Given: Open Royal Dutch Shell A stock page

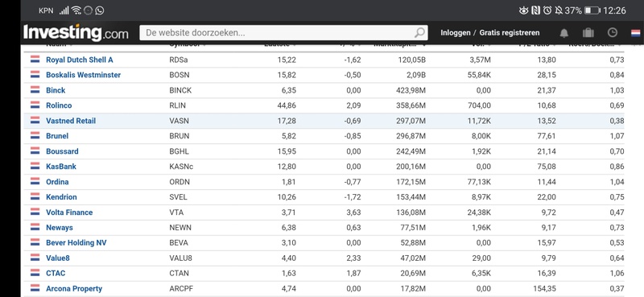Looking at the screenshot, I should pyautogui.click(x=79, y=60).
